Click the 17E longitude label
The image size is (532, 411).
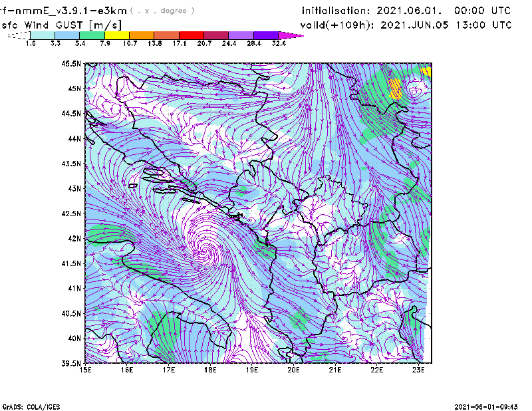(x=169, y=370)
